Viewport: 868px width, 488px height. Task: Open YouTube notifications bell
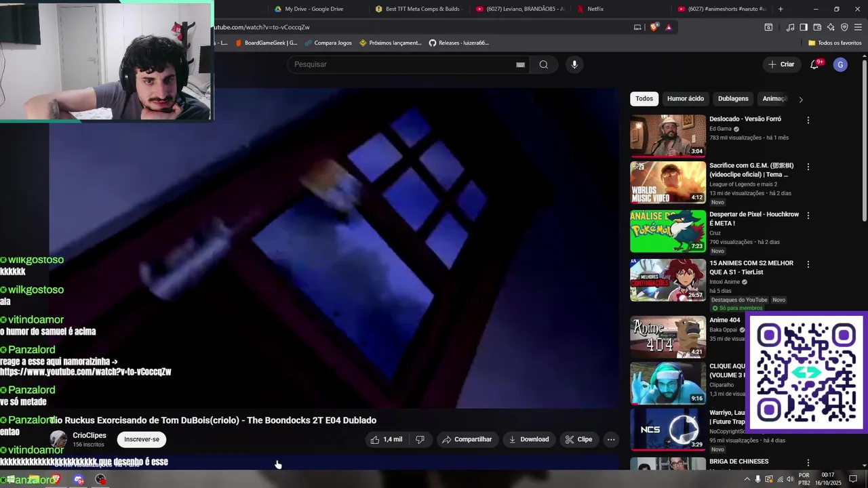tap(814, 64)
